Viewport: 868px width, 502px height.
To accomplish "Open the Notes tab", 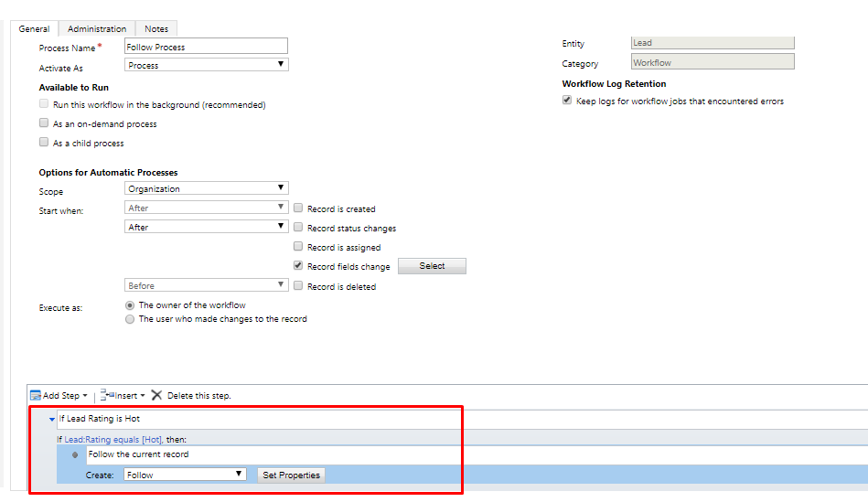I will point(156,29).
